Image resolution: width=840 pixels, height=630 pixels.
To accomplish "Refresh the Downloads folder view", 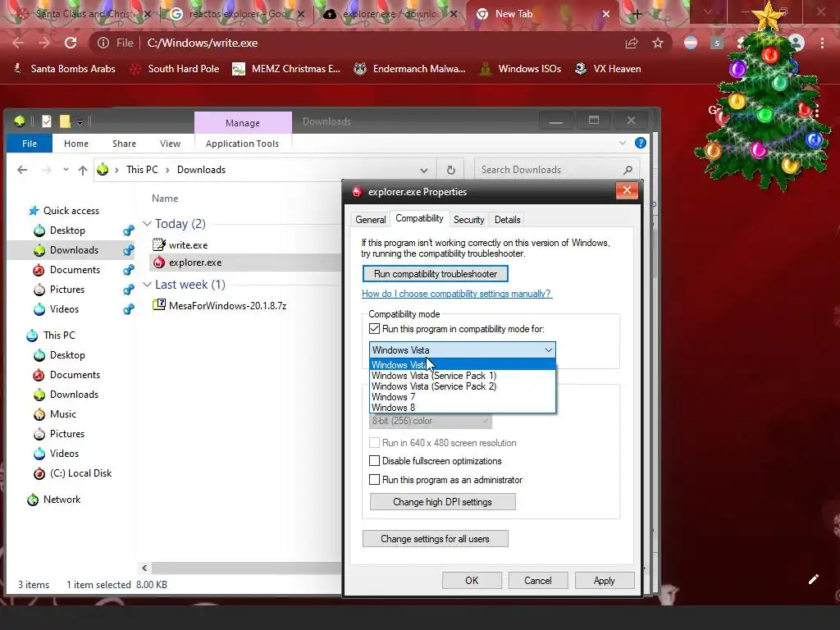I will (x=451, y=170).
